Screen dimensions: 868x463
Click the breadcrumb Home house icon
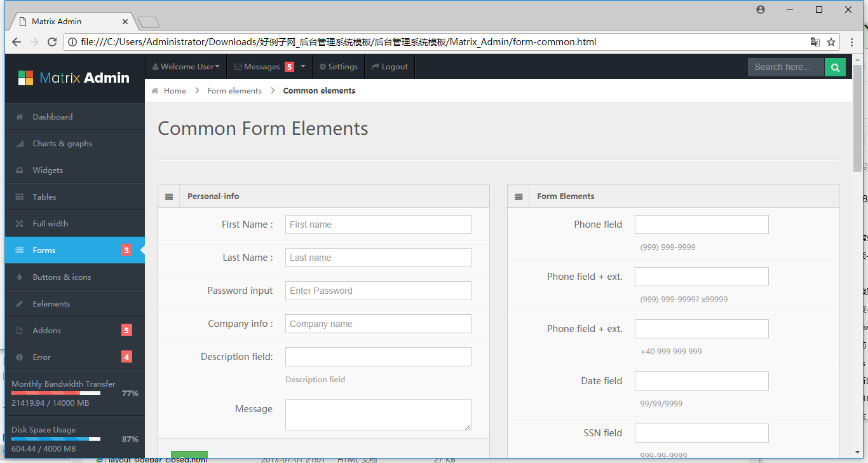154,91
